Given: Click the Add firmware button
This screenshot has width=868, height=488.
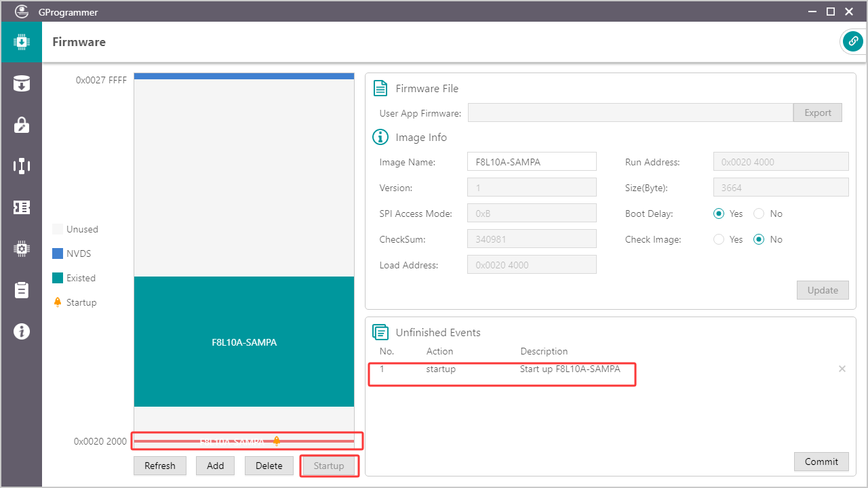Looking at the screenshot, I should [x=215, y=466].
